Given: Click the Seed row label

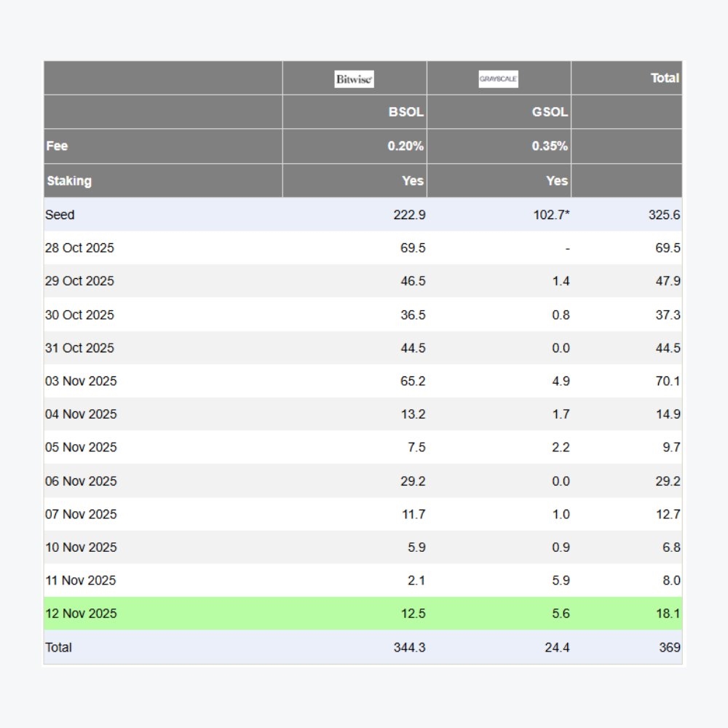Looking at the screenshot, I should (60, 215).
